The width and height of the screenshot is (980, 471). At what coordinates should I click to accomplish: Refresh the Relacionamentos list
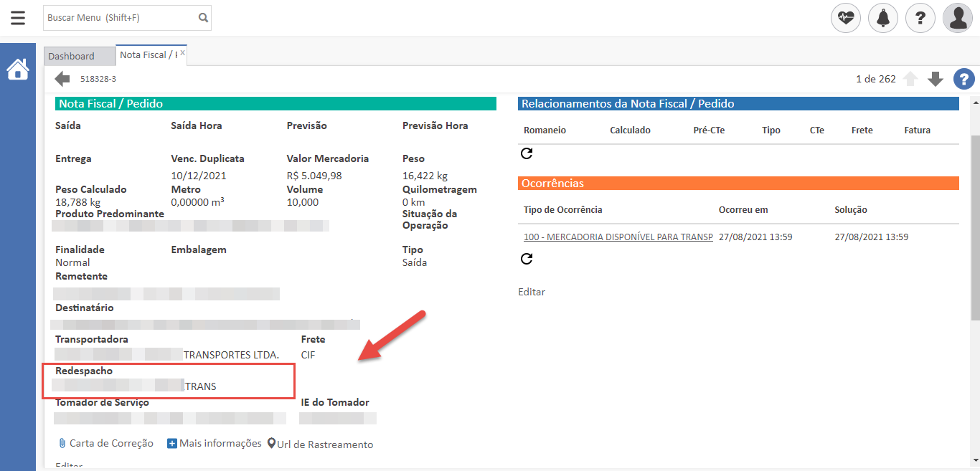pyautogui.click(x=527, y=153)
